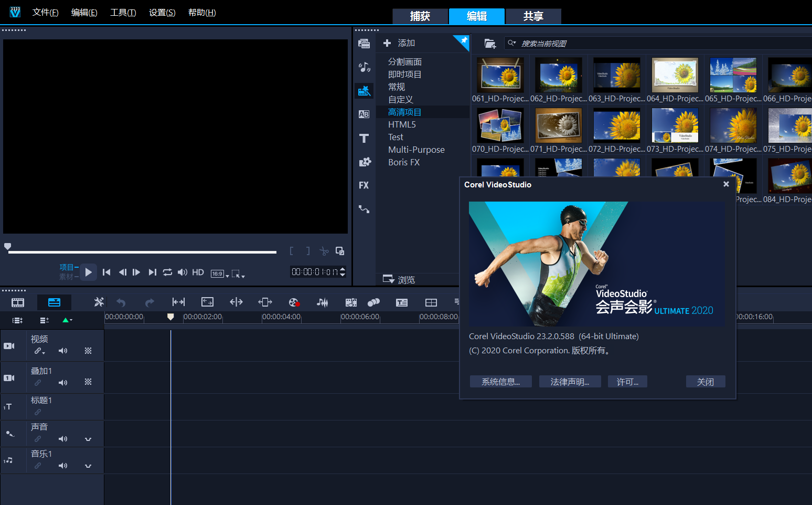Switch to the 共享 share tab
Screen dimensions: 812x505
tap(533, 16)
